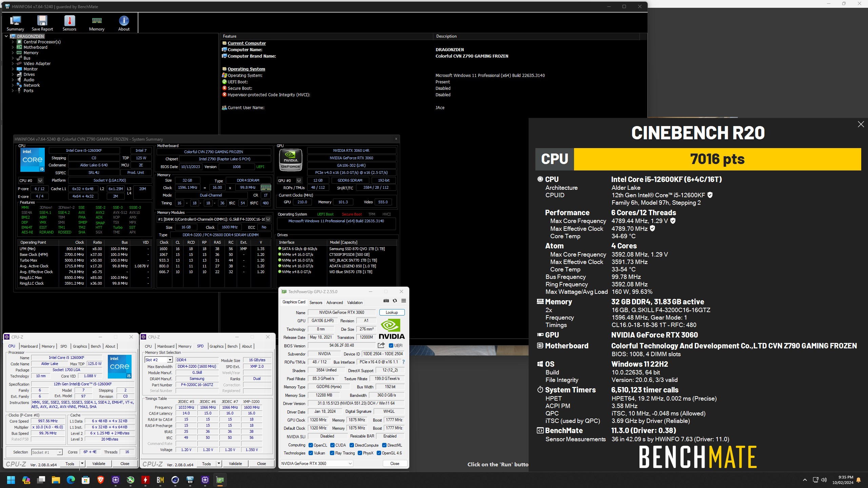Open the GPU #0 selector dropdown

pyautogui.click(x=299, y=181)
